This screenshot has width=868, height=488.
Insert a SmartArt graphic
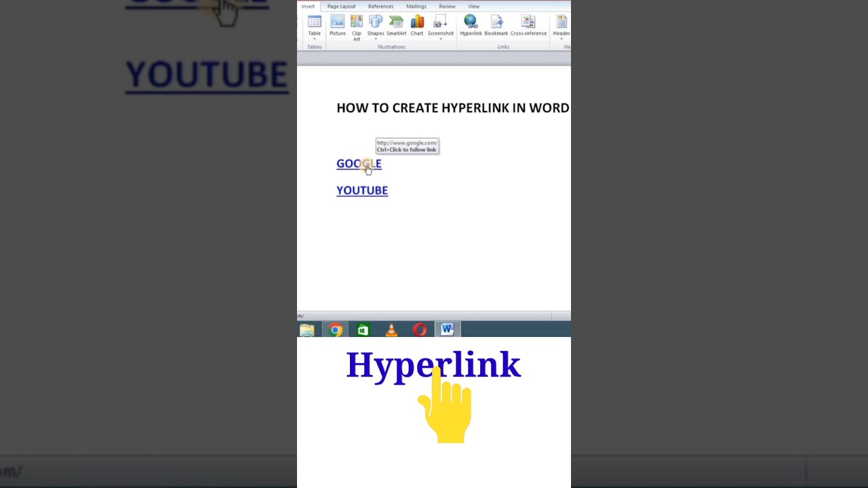(396, 26)
